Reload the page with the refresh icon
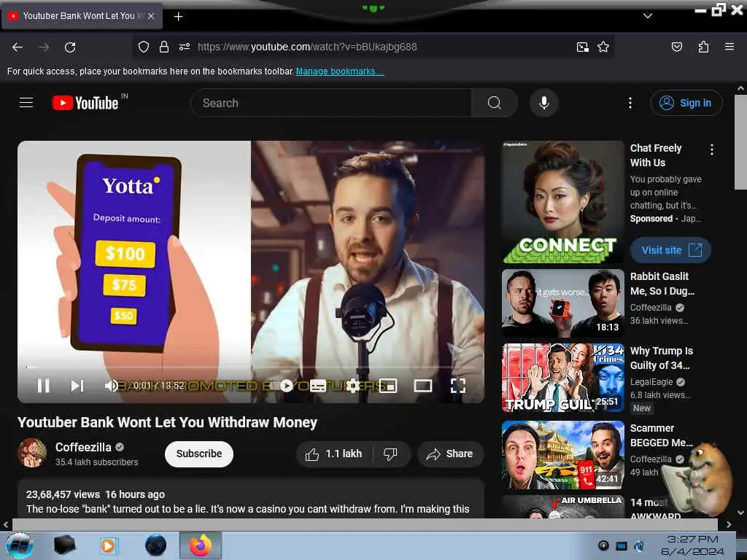 pyautogui.click(x=70, y=47)
